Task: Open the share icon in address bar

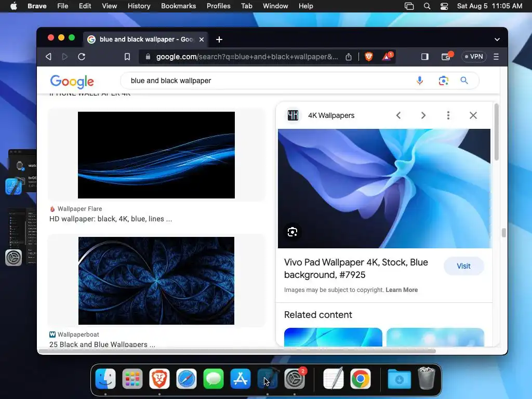Action: click(x=349, y=57)
